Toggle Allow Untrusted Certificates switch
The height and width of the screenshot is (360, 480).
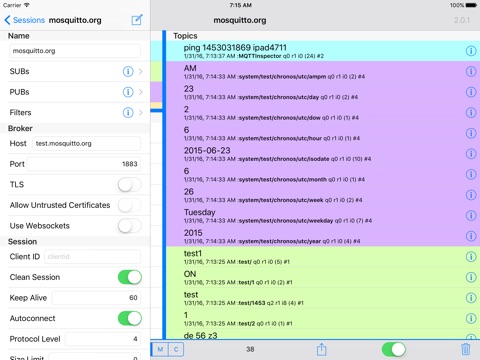(x=130, y=205)
